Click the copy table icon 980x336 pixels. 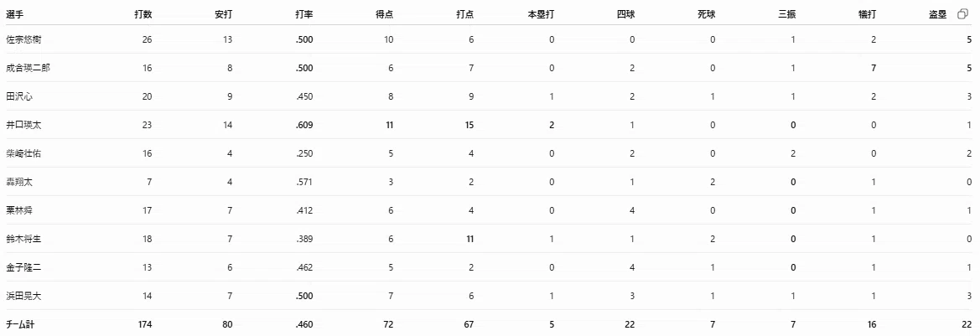(962, 14)
